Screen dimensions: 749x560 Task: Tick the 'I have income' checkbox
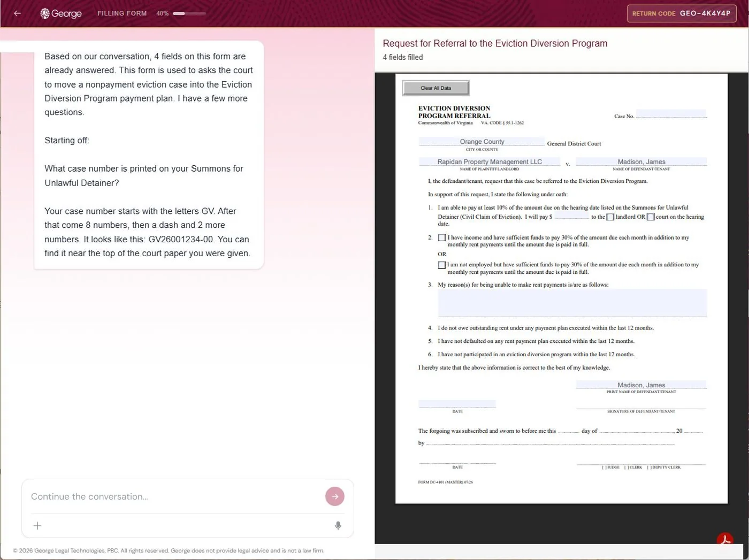pos(442,237)
